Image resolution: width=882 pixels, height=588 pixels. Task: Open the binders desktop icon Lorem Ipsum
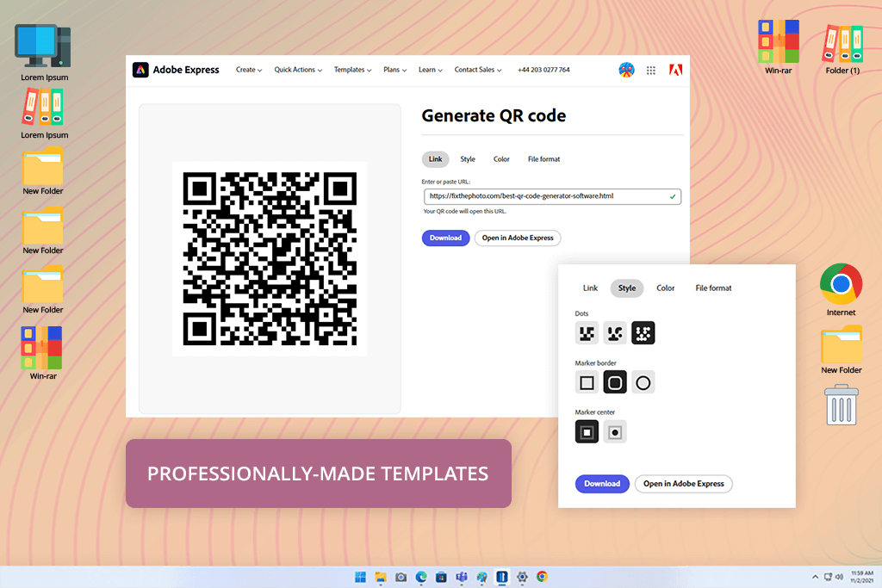44,115
